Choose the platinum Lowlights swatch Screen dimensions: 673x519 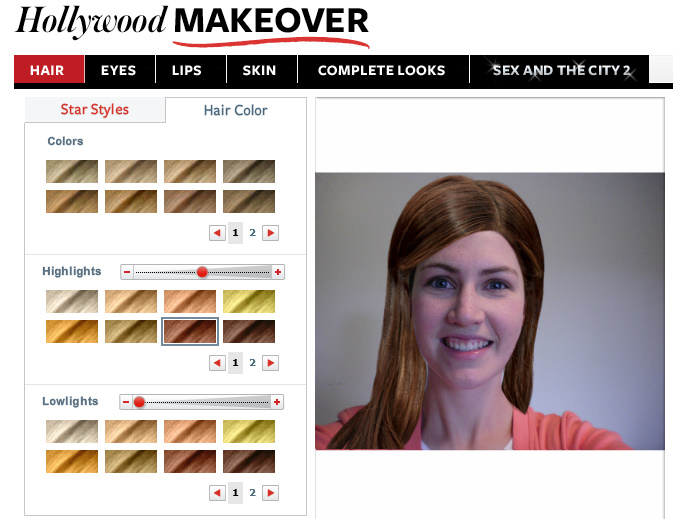coord(72,431)
